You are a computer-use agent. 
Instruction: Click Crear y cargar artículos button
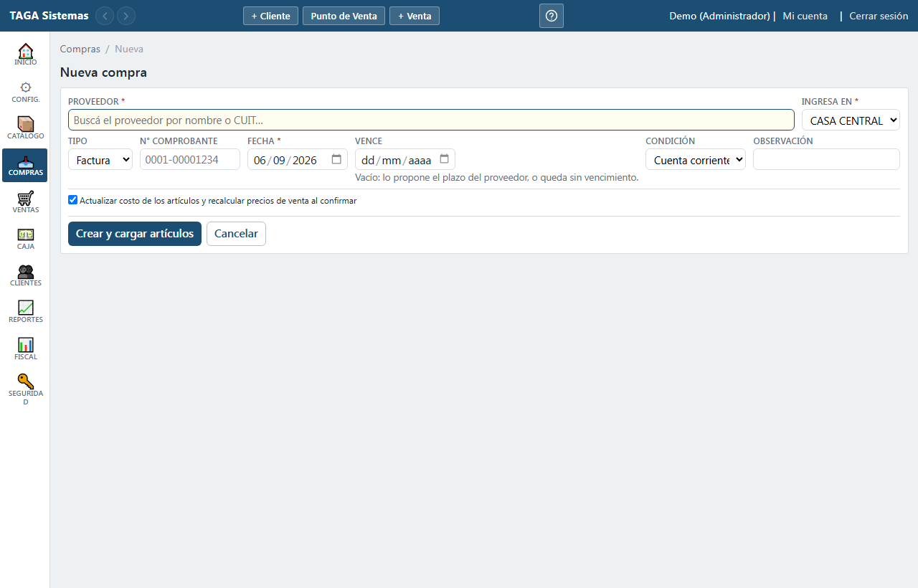[135, 234]
